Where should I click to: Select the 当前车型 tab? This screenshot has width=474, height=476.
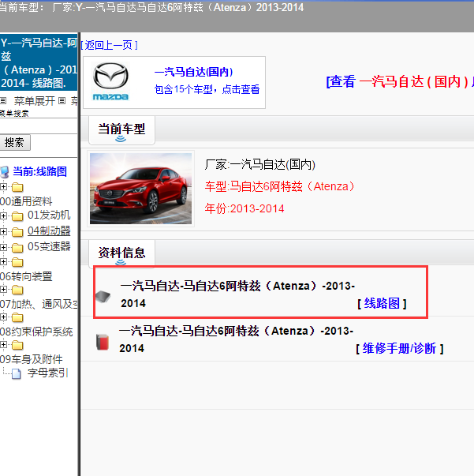pos(121,129)
